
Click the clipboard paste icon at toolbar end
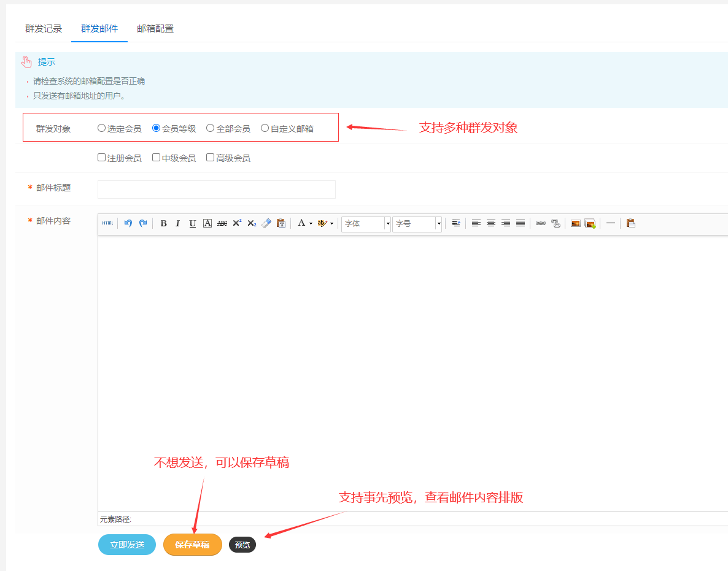[630, 224]
